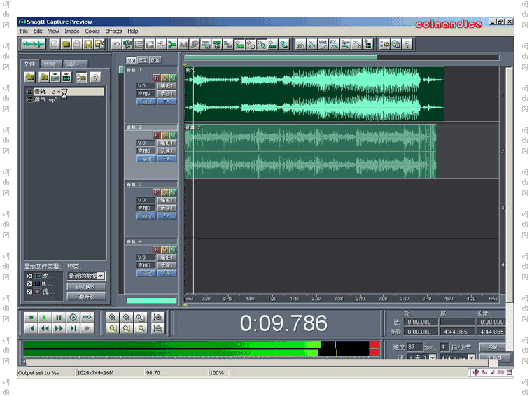Click the tempo field showing 87
The width and height of the screenshot is (532, 396).
tap(415, 347)
